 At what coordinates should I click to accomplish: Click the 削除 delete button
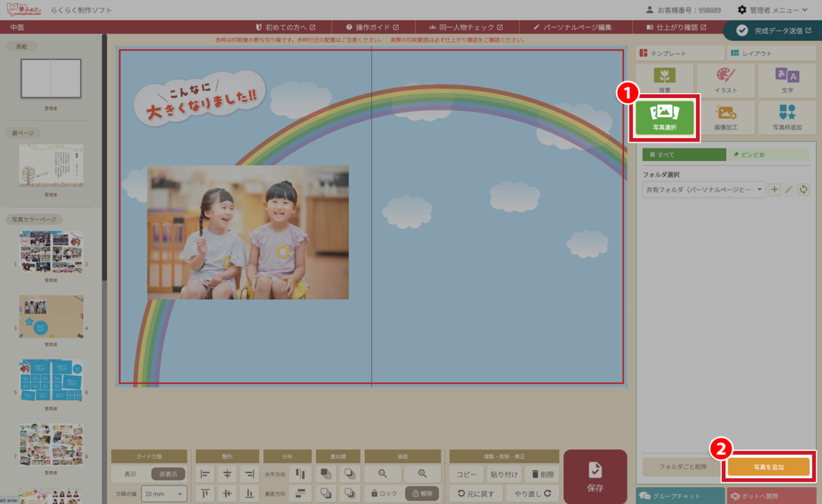point(543,474)
